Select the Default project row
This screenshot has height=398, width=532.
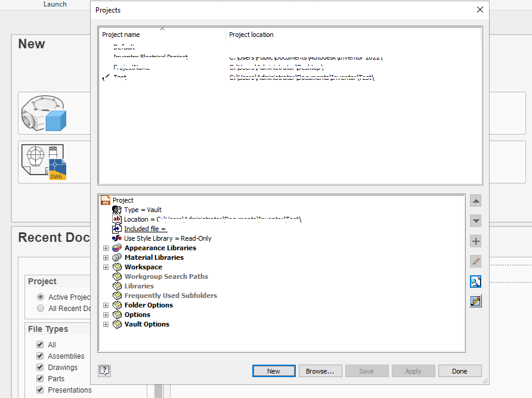coord(290,47)
